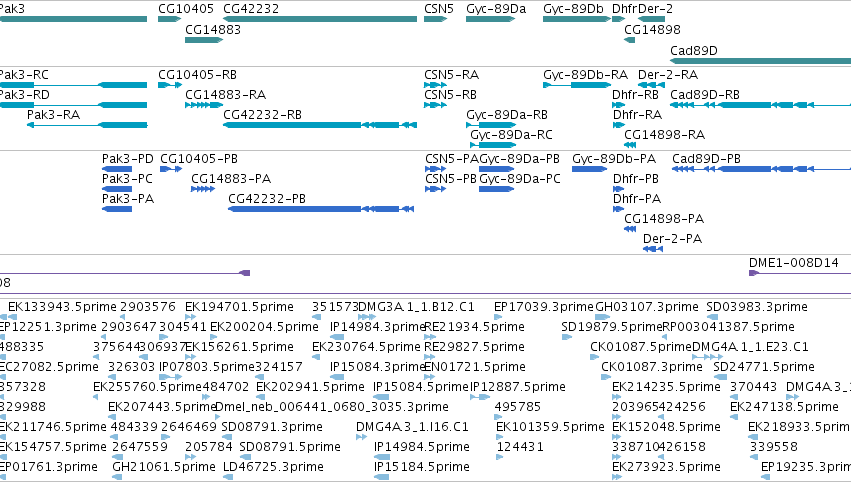Click EST EK200204.5prime
The width and height of the screenshot is (851, 482).
tap(264, 327)
